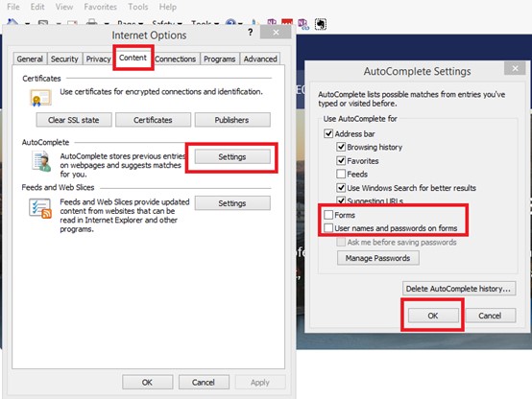Open the Favorites menu
532x399 pixels.
(101, 7)
